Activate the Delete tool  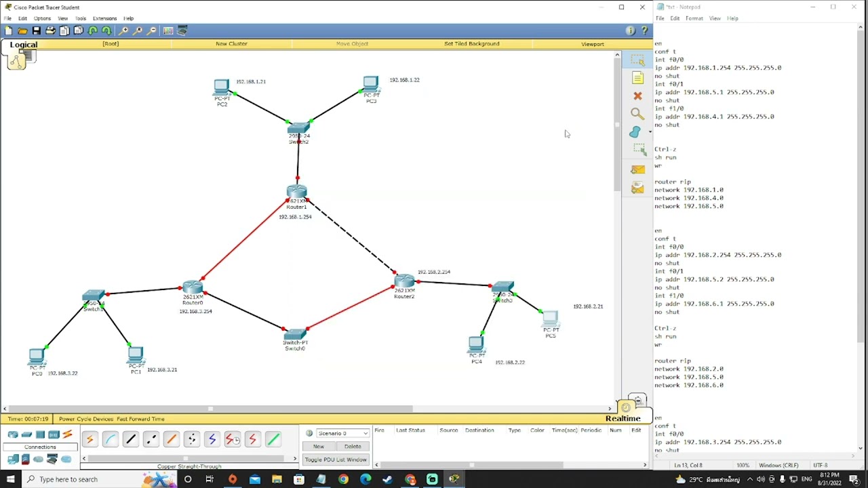tap(637, 96)
